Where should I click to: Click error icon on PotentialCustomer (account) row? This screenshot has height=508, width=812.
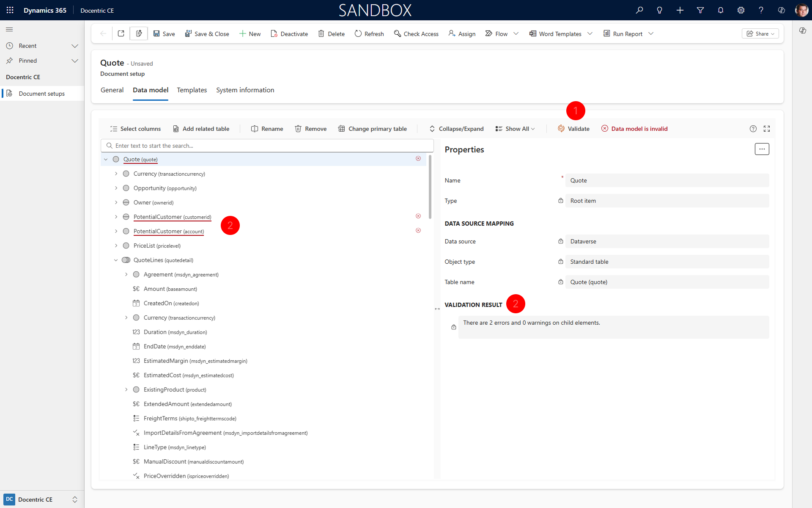point(418,230)
